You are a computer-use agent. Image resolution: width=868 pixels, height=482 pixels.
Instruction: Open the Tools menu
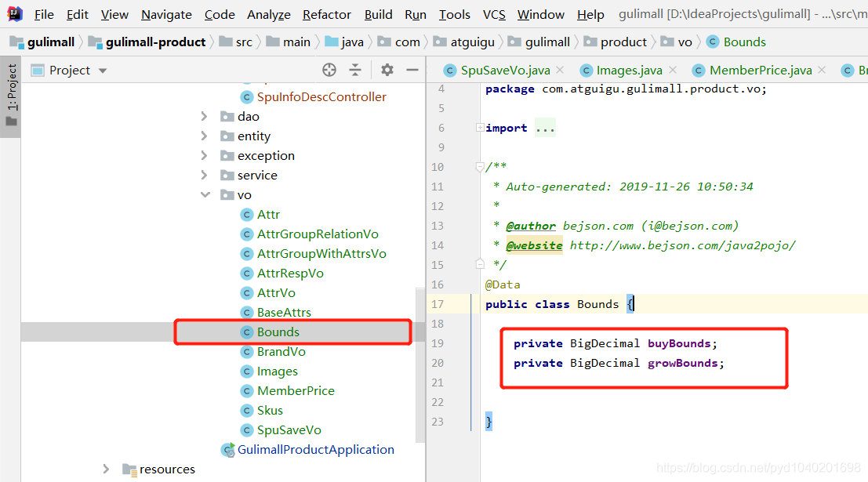[x=455, y=14]
